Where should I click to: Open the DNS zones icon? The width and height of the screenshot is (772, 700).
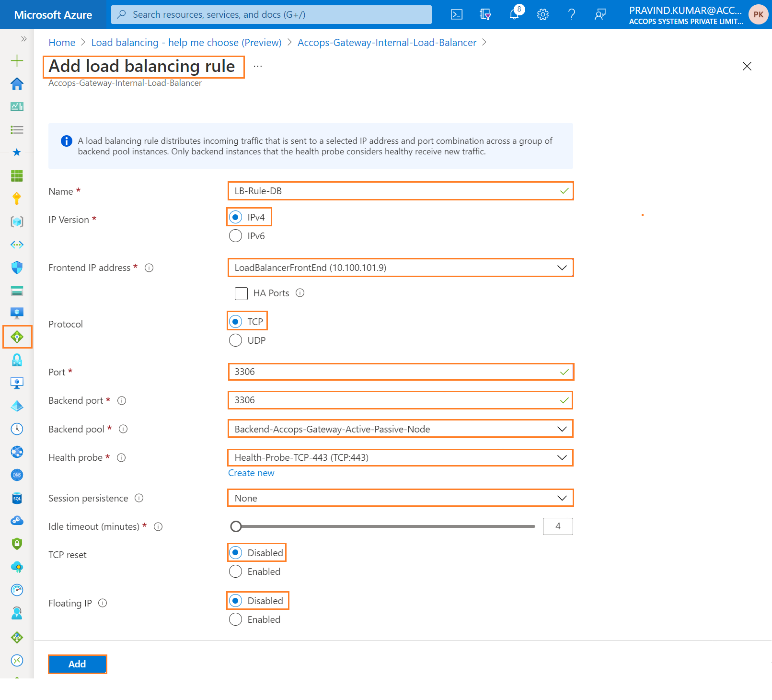pyautogui.click(x=17, y=475)
